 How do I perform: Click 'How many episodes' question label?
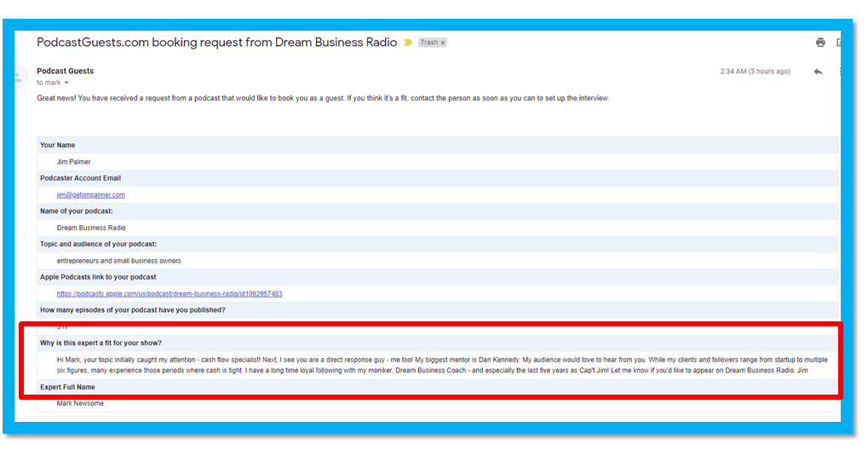[x=133, y=309]
